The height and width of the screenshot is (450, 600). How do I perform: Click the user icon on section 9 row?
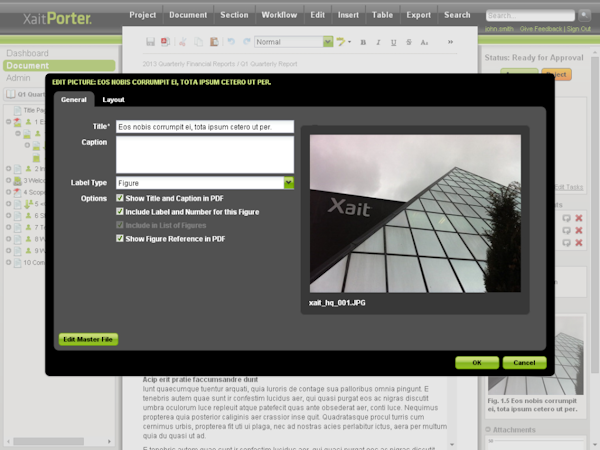click(x=28, y=251)
